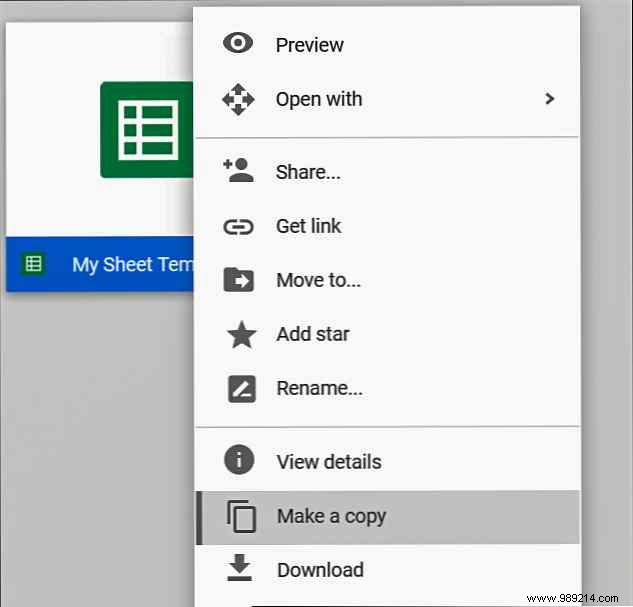Image resolution: width=633 pixels, height=607 pixels.
Task: Click the chain link icon beside Get link
Action: 239,227
